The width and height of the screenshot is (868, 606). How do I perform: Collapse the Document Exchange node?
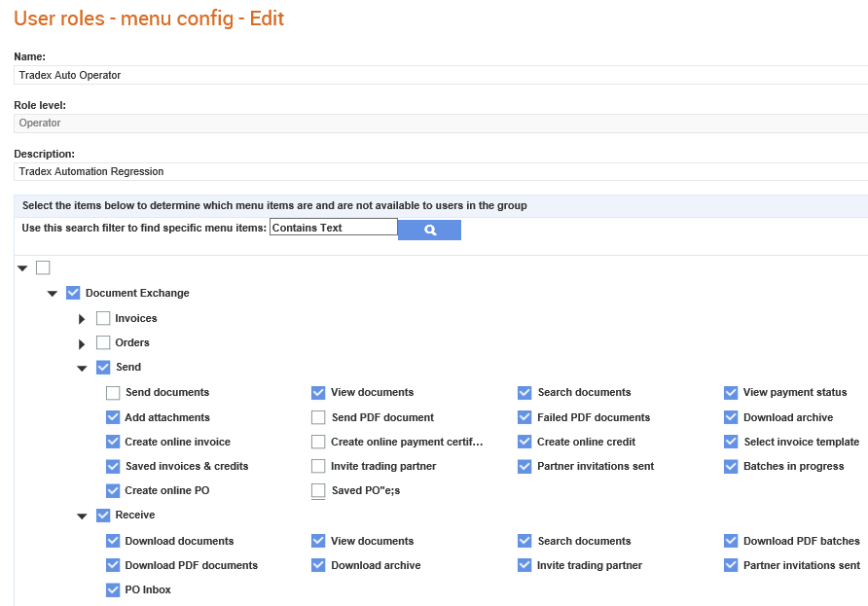click(52, 294)
